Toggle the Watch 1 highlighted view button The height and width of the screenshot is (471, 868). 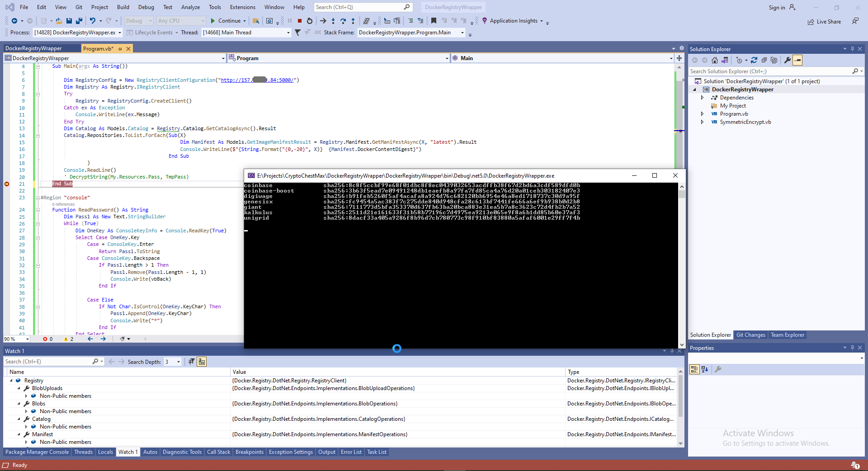(x=202, y=362)
